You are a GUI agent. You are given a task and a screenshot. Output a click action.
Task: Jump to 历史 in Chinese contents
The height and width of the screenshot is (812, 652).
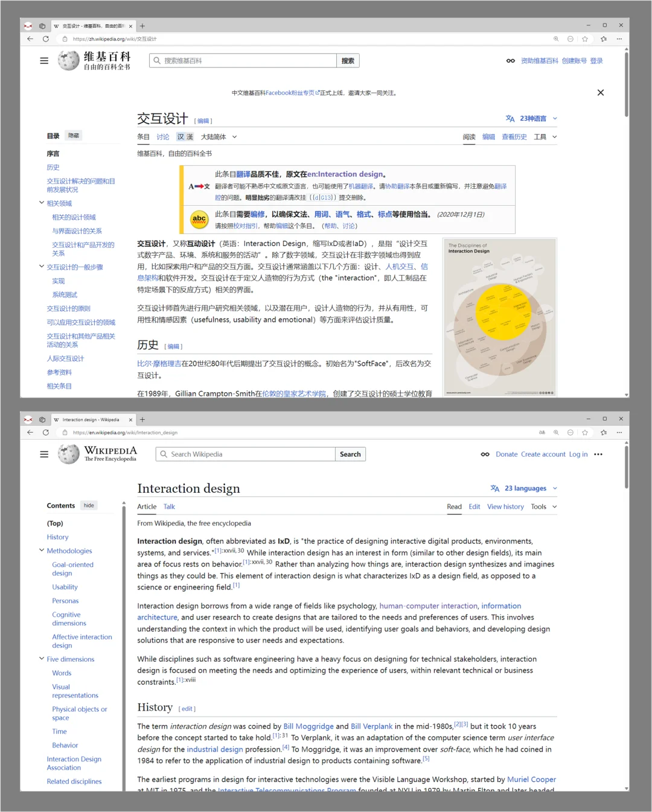tap(53, 167)
